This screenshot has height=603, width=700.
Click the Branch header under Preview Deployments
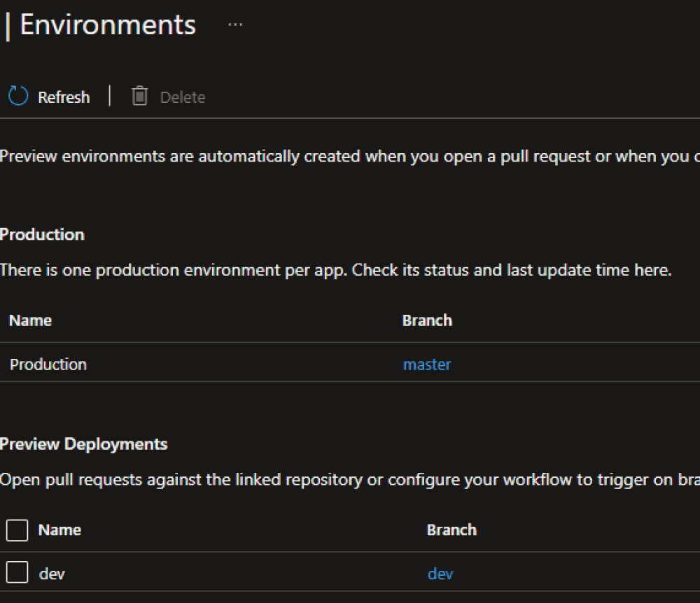[x=451, y=530]
